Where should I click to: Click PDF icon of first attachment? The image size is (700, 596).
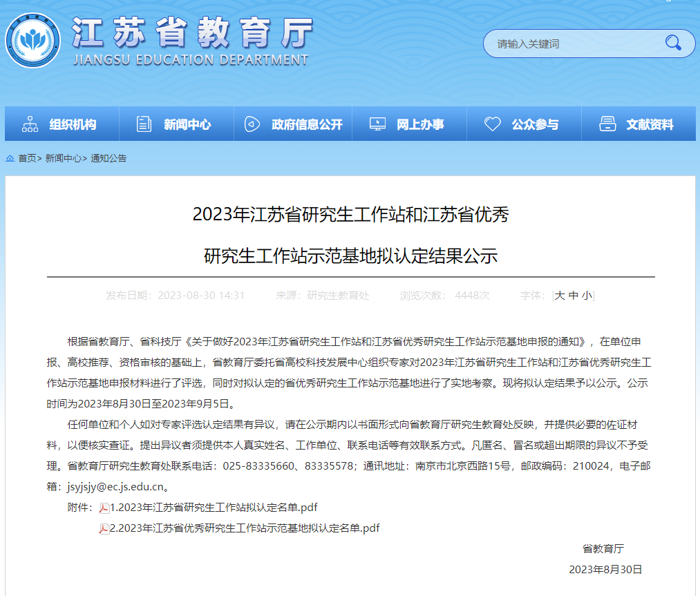(x=104, y=508)
